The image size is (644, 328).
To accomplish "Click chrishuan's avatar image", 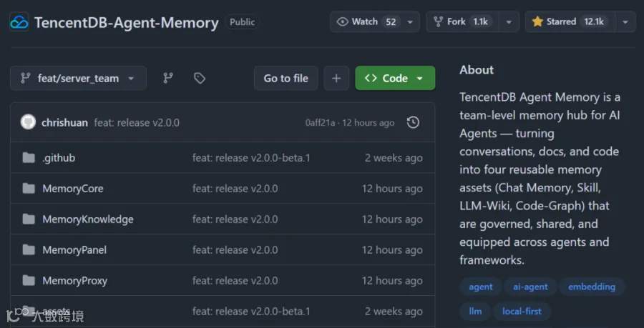I will coord(29,122).
